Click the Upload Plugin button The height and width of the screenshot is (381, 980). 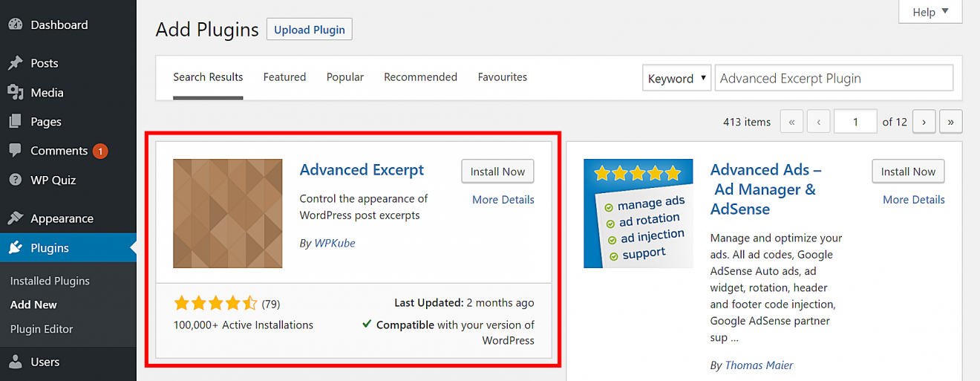(310, 30)
